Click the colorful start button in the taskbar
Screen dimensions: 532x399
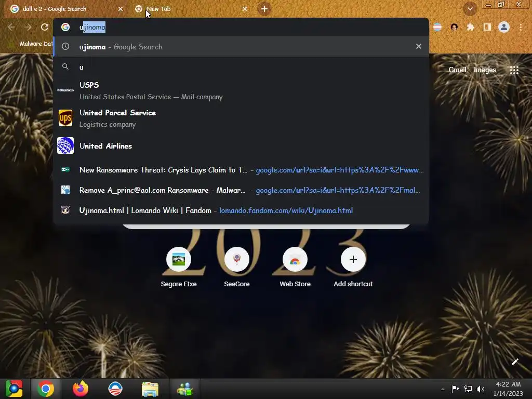click(14, 389)
